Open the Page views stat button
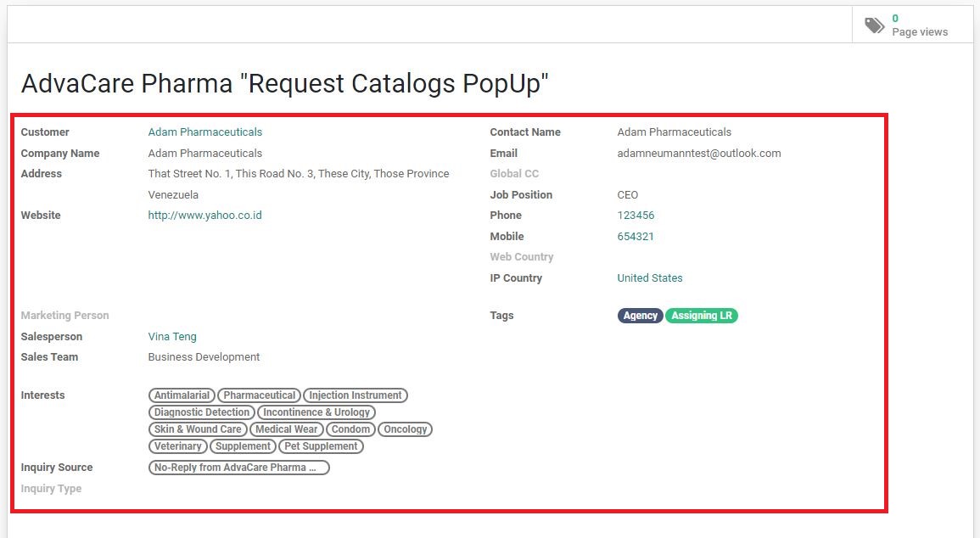This screenshot has width=980, height=538. (x=912, y=25)
